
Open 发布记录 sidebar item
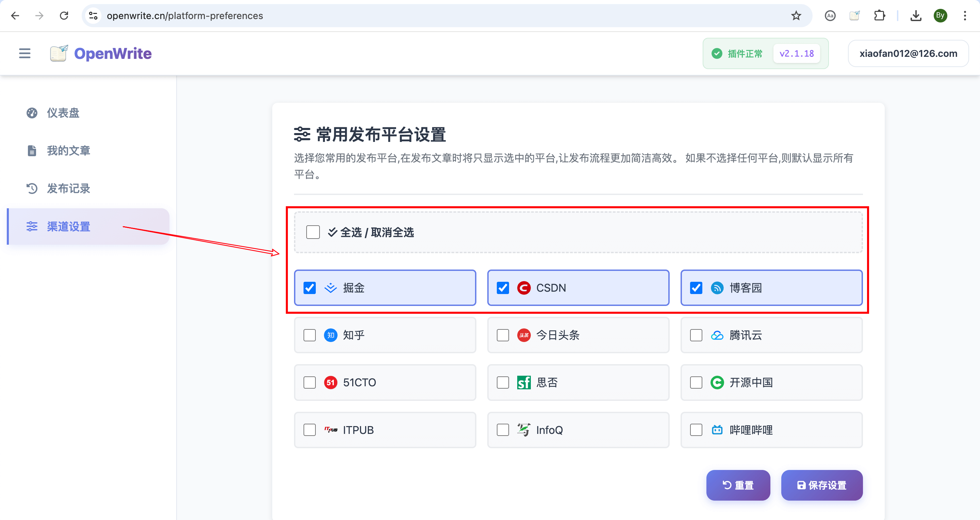(68, 189)
